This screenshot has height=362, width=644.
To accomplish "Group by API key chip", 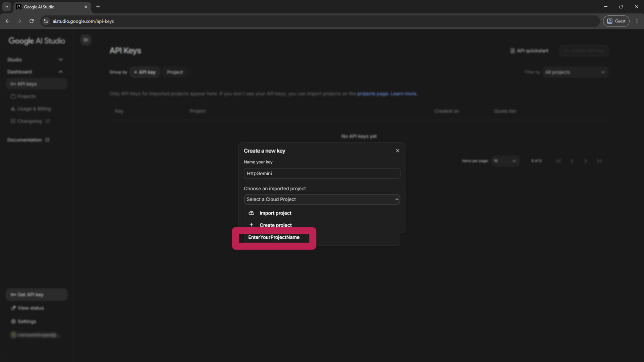I will [x=145, y=72].
